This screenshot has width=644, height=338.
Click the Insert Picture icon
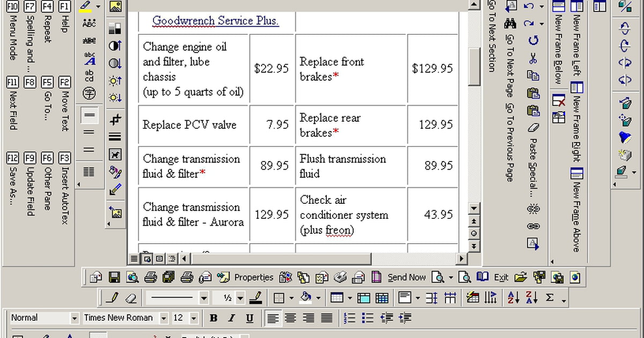(115, 7)
